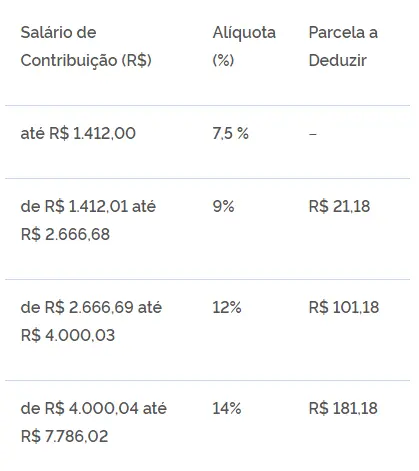Click the 'R$ 2.666,68' salary limit

[x=65, y=234]
